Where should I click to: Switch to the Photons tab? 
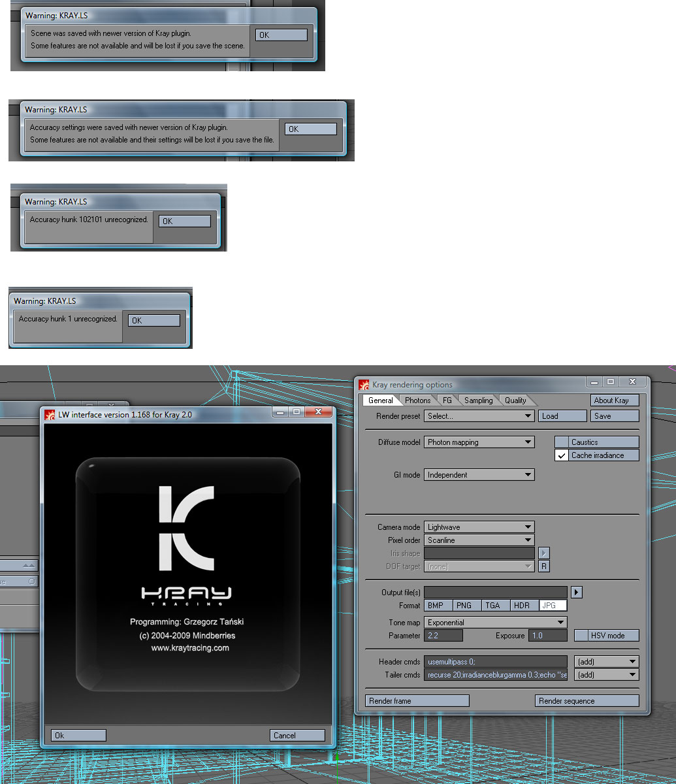(417, 400)
